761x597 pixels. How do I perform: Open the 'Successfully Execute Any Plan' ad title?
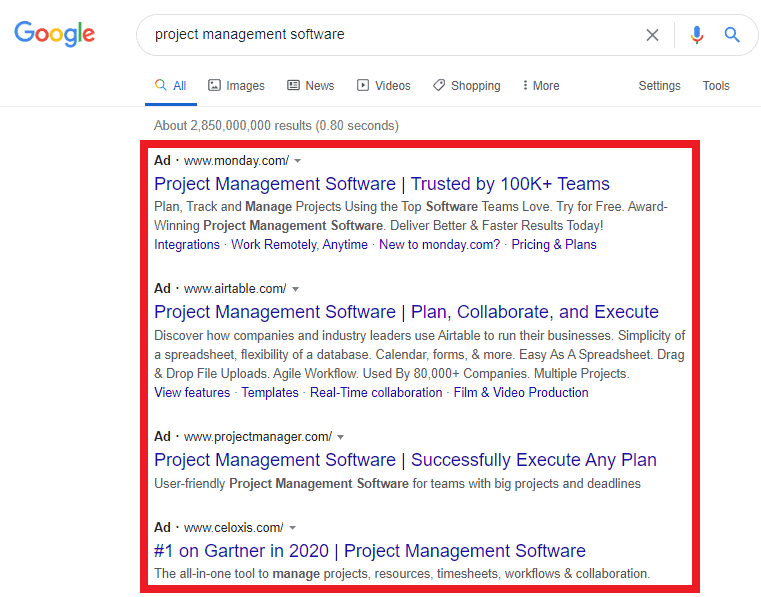[405, 460]
